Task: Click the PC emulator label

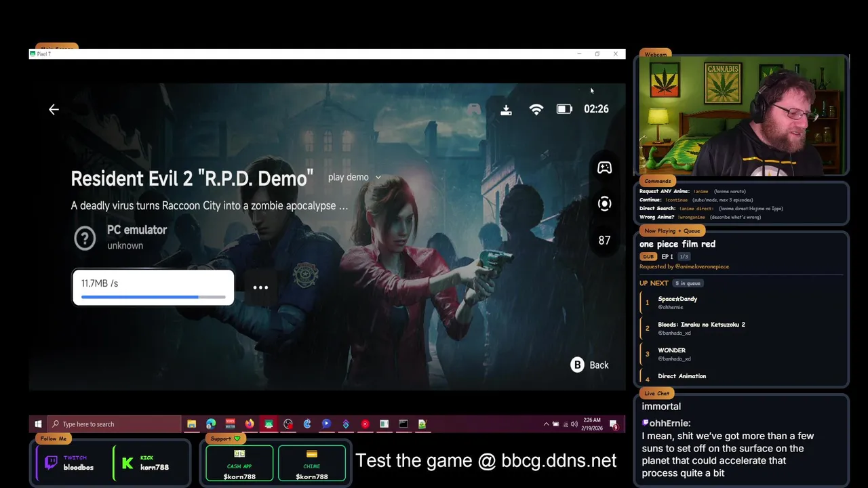Action: click(x=137, y=230)
